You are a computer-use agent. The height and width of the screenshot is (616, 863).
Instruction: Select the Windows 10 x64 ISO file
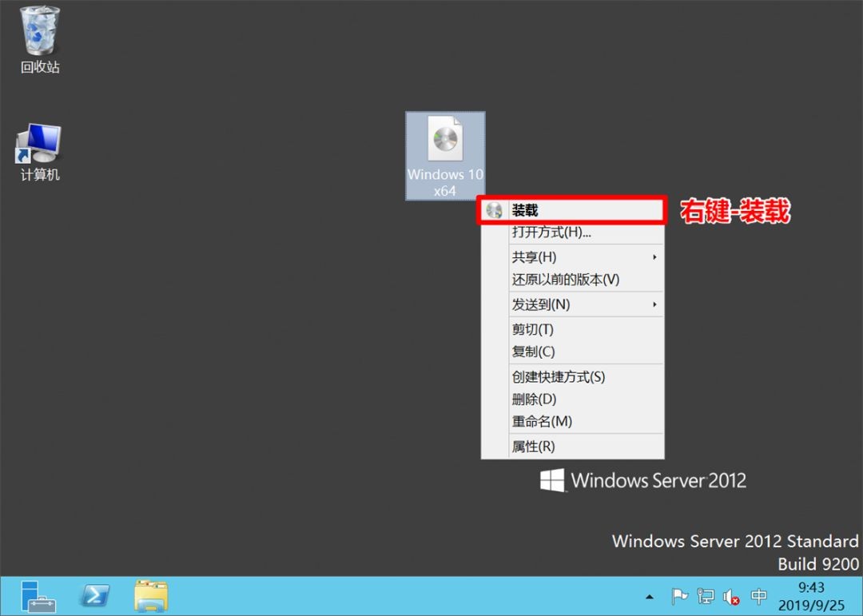click(445, 156)
